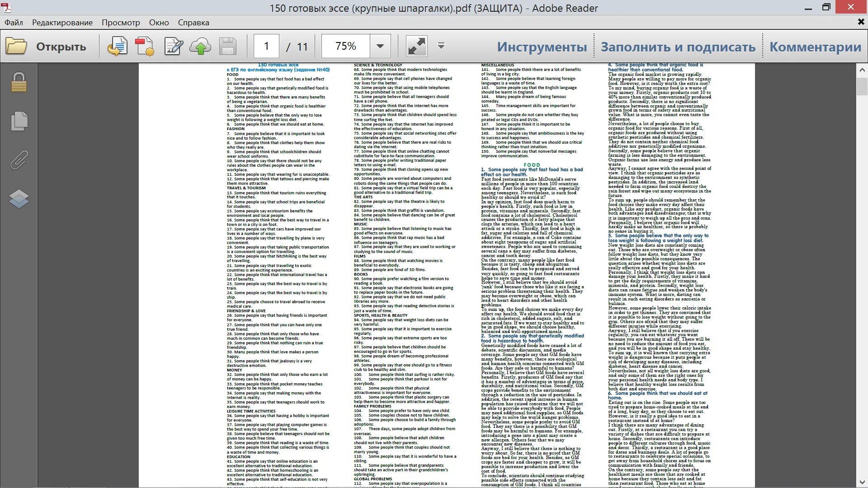The image size is (868, 488).
Task: Click the 'FRIENDSHIP & LOVE' section heading
Action: tap(246, 311)
